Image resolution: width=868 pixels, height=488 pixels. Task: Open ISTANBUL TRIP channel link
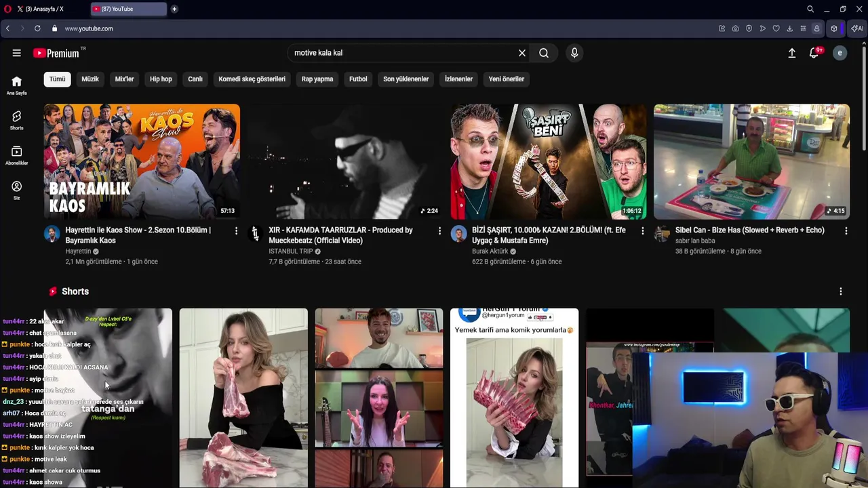(x=291, y=251)
